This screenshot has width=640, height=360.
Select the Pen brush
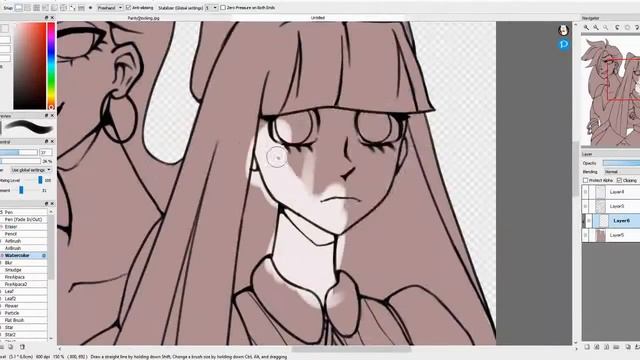coord(24,212)
